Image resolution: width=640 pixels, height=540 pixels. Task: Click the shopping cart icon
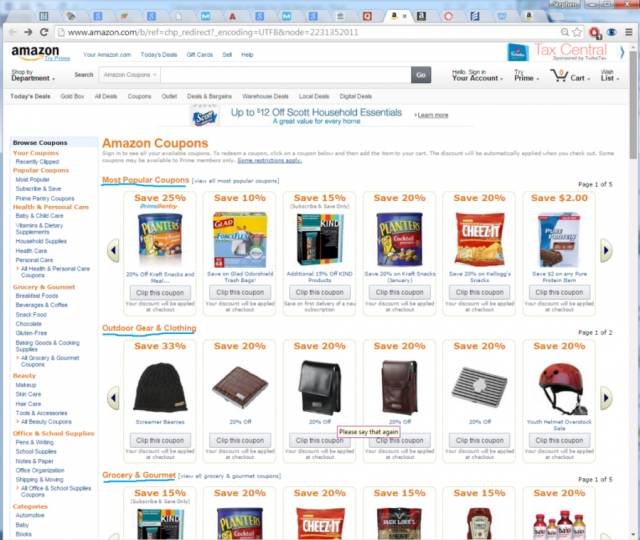[558, 76]
